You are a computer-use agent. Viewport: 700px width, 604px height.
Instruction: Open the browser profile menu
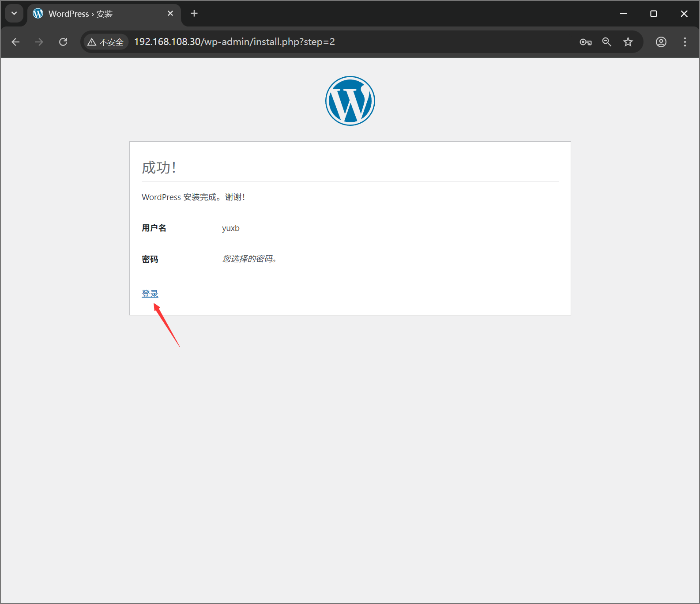[661, 42]
